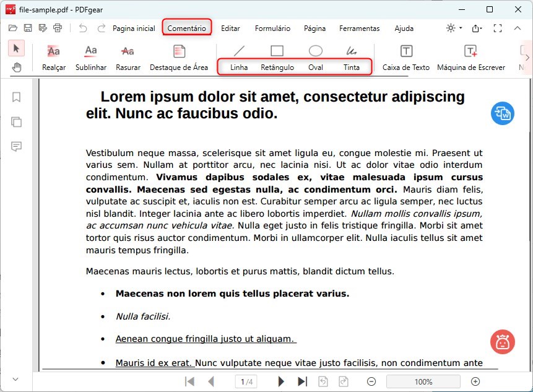This screenshot has height=392, width=533.
Task: Select the Oval shape tool
Action: click(315, 57)
